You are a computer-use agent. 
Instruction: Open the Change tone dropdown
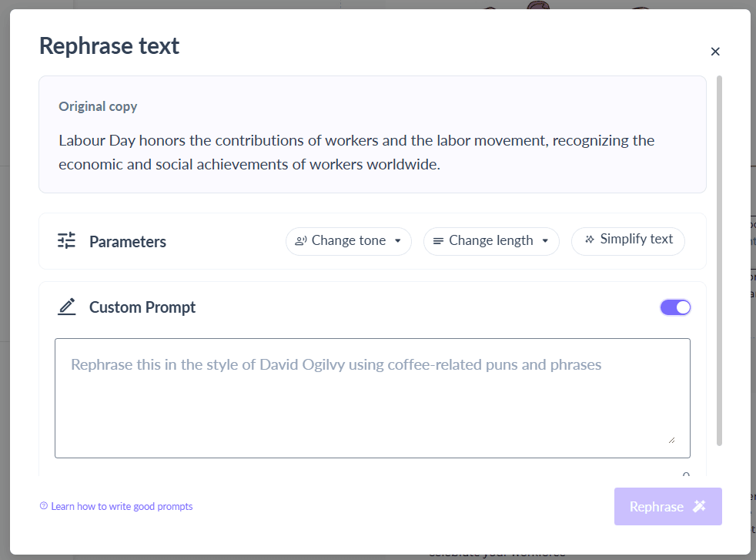348,241
